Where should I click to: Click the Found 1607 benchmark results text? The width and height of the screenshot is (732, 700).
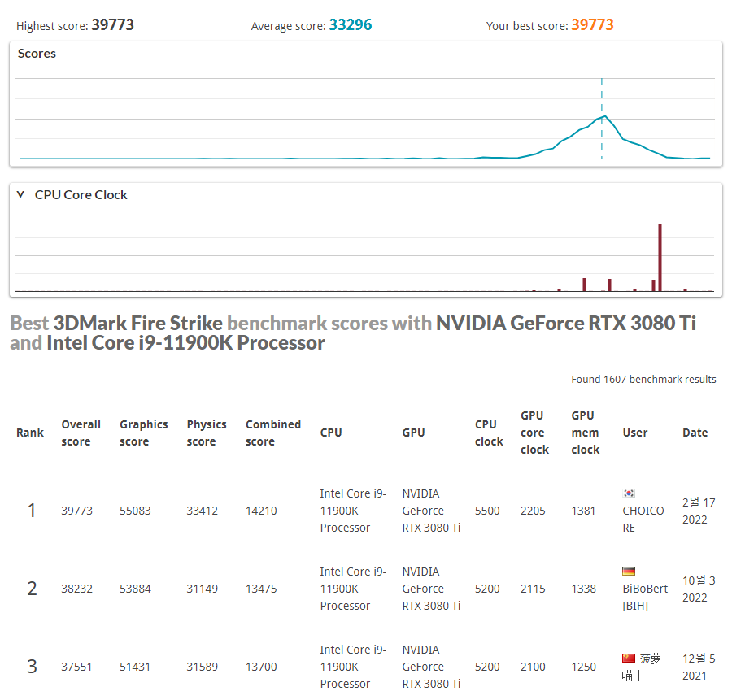[x=643, y=379]
